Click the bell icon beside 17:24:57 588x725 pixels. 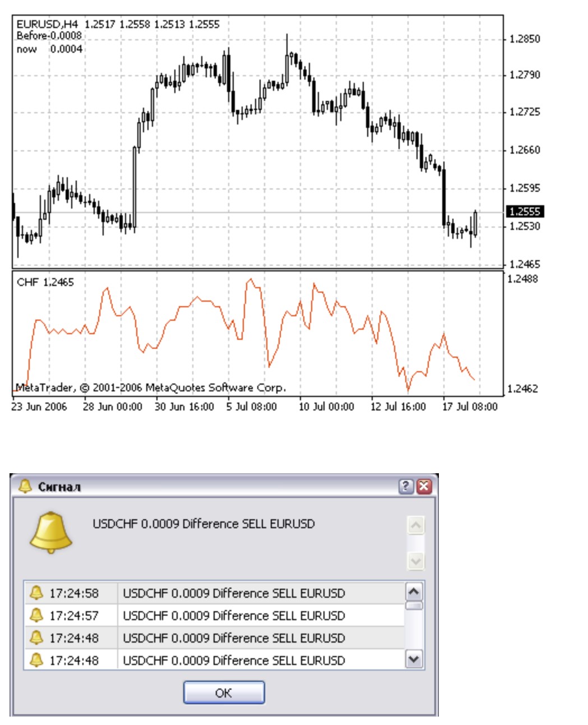36,615
